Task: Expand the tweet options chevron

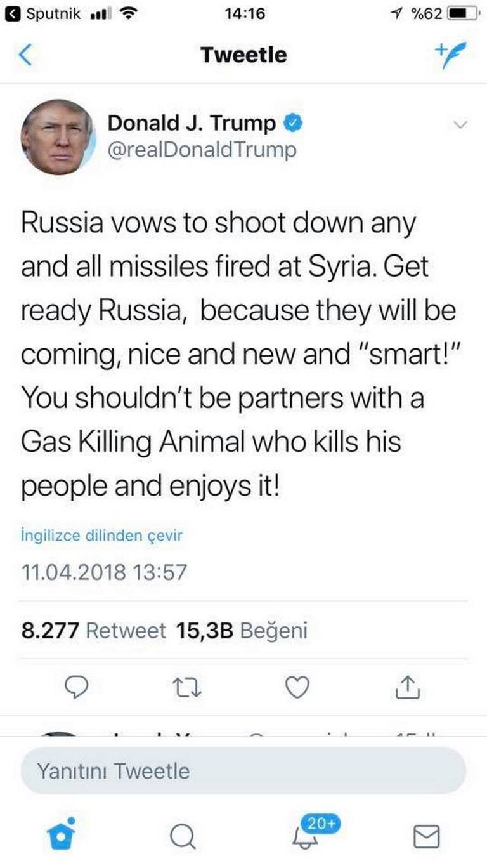Action: [x=461, y=125]
